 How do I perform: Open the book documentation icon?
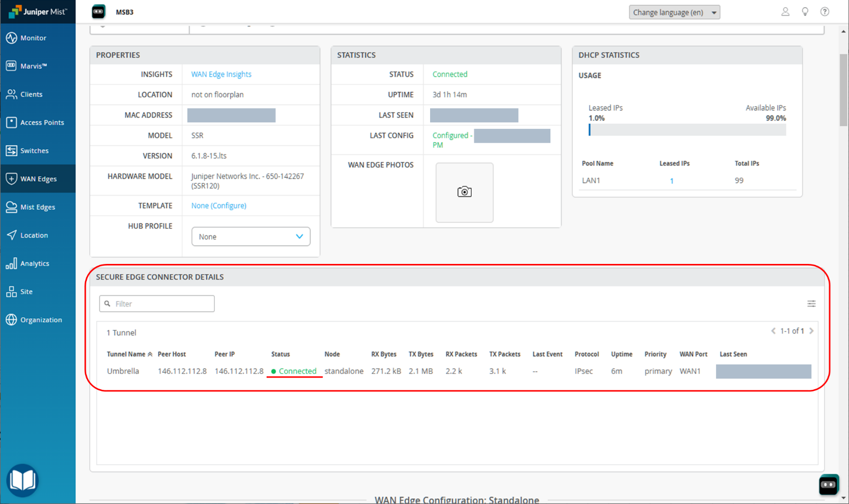click(22, 480)
